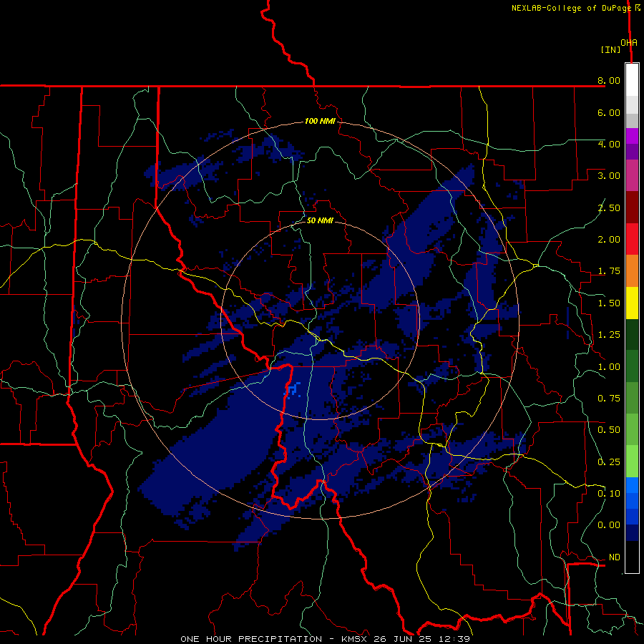Pick the magenta legend swatch above 4.00
Viewport: 644px width, 644px height.
click(632, 136)
